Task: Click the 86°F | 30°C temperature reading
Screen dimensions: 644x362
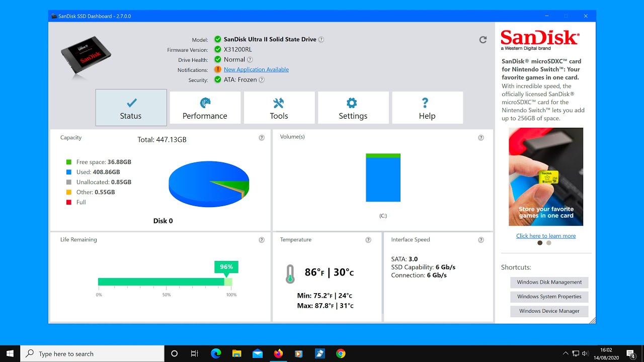Action: (x=330, y=273)
